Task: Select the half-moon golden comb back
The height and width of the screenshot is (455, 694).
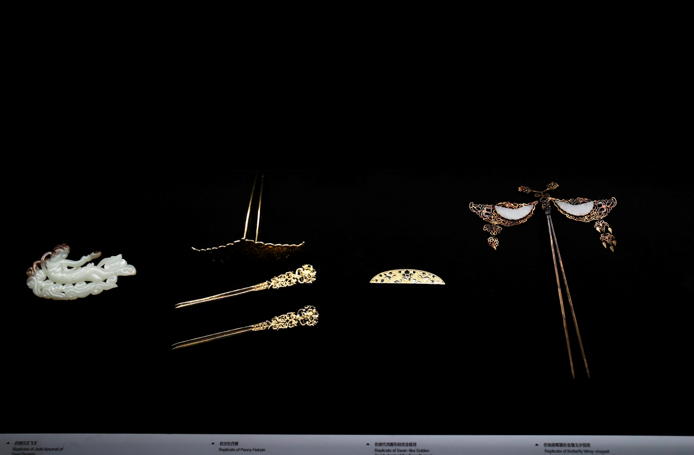Action: click(407, 277)
